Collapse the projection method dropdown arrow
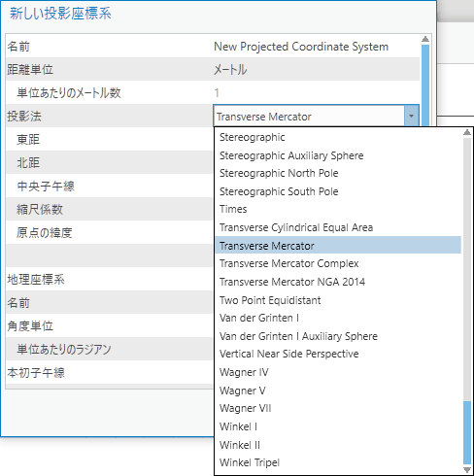The height and width of the screenshot is (476, 474). coord(411,116)
